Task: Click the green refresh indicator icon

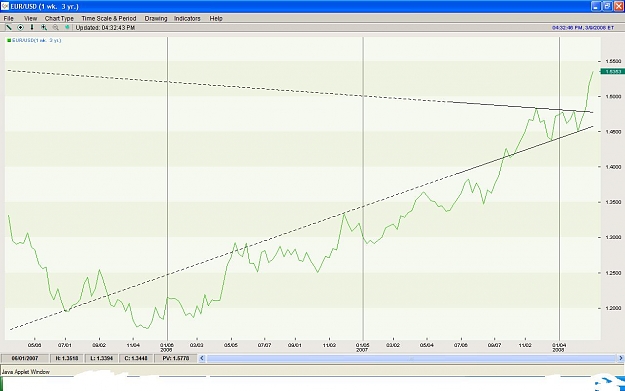Action: [x=67, y=28]
